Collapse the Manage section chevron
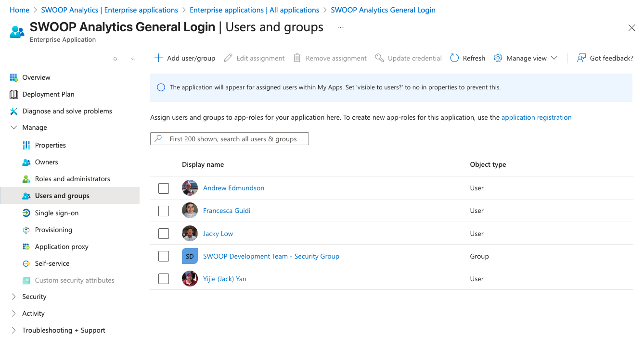644x348 pixels. [13, 127]
